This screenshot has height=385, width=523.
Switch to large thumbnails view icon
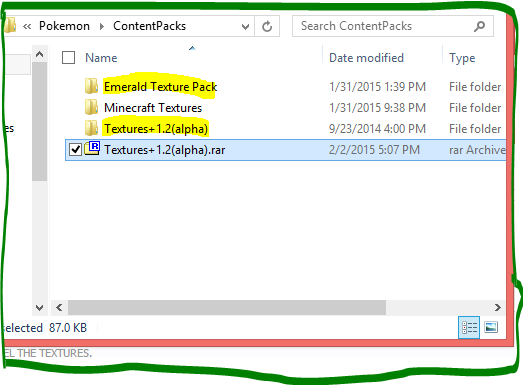(x=491, y=327)
